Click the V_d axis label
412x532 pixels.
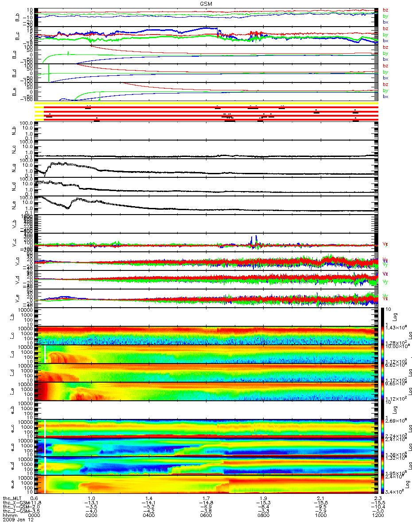pos(18,280)
